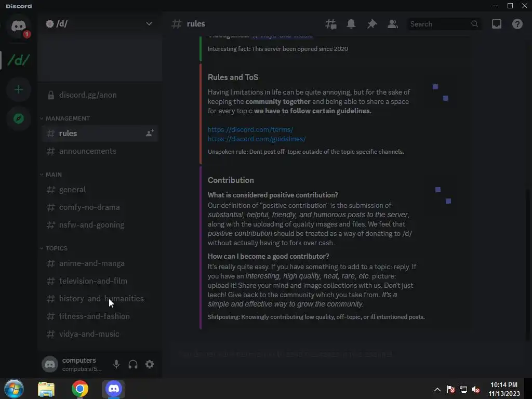
Task: Click the computers username text
Action: pos(79,360)
